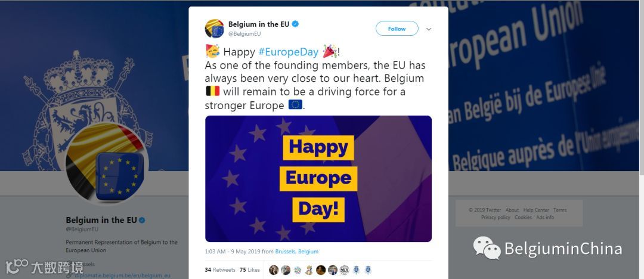
Task: Click the Belgium in the EU tweet avatar
Action: 215,29
